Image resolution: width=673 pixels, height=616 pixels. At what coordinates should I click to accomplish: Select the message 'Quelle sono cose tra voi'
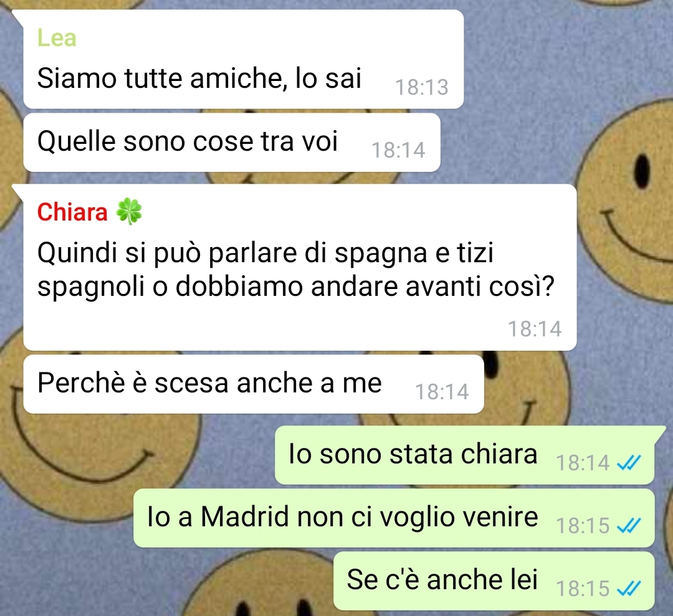tap(232, 143)
